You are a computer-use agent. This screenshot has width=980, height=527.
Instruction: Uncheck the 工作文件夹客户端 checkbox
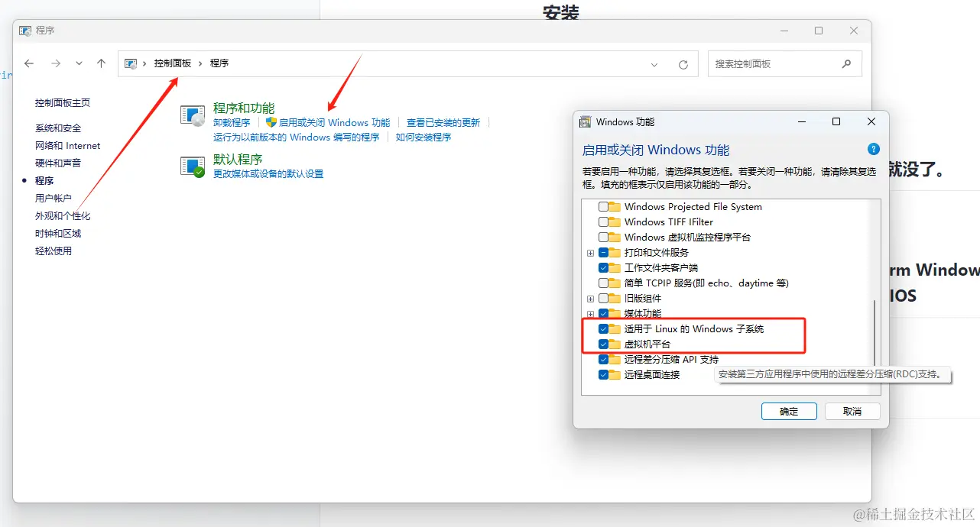tap(603, 268)
